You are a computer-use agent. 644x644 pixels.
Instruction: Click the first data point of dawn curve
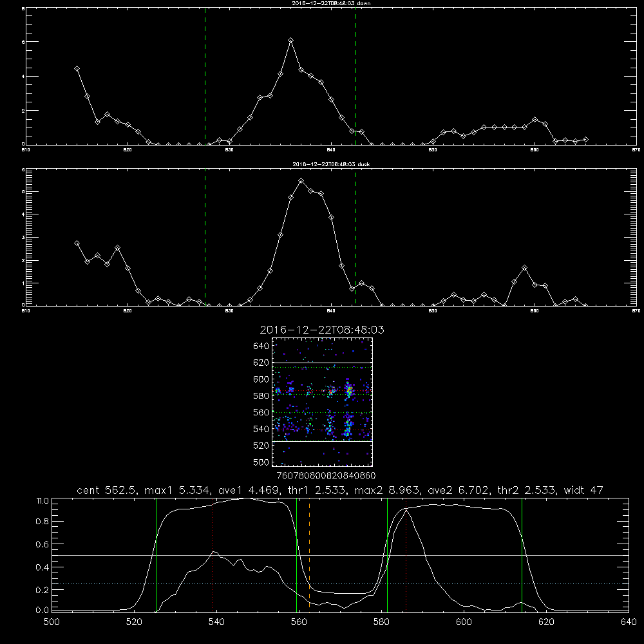click(77, 69)
